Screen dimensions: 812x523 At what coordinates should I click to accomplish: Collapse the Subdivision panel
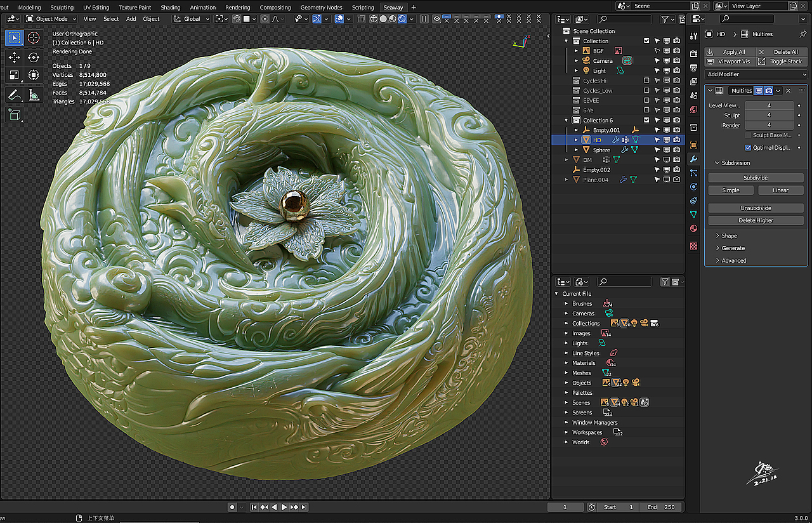point(717,163)
